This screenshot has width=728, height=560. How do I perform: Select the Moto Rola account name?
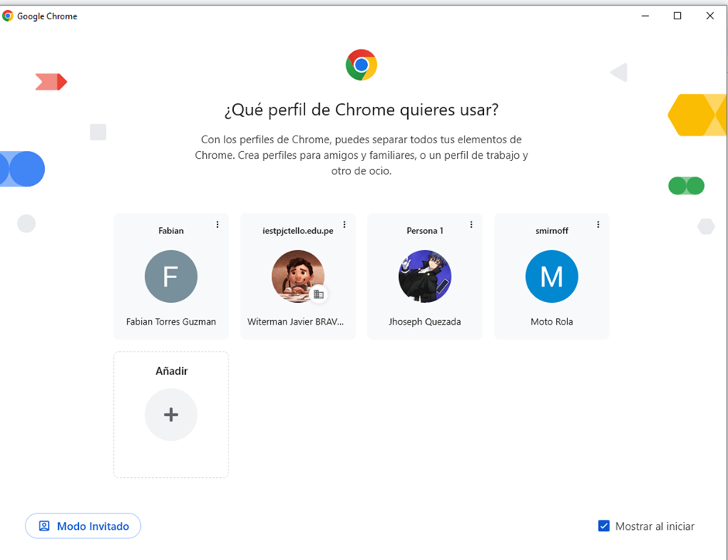click(x=551, y=321)
